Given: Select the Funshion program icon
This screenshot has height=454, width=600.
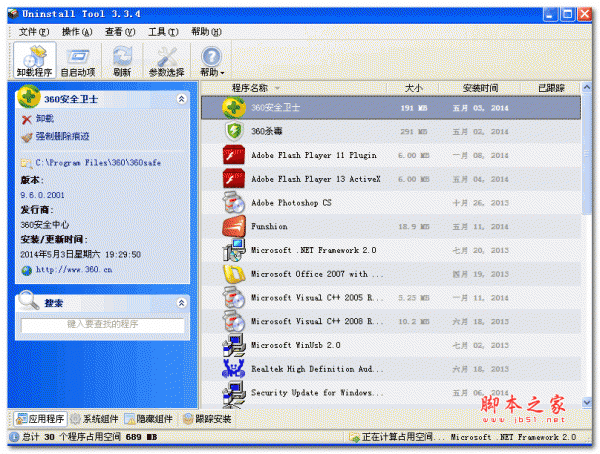Looking at the screenshot, I should 234,226.
